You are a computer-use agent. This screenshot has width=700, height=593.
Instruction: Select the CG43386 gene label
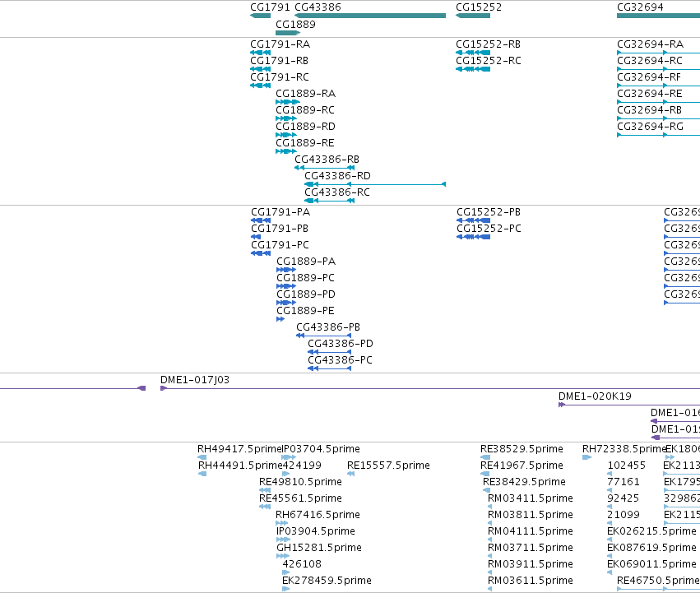[x=318, y=7]
